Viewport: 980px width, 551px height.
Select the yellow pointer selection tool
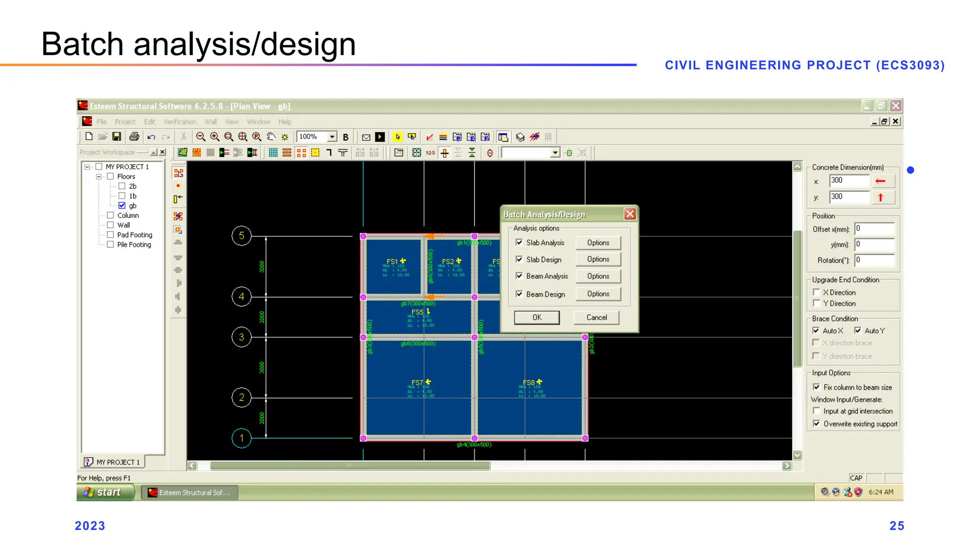pyautogui.click(x=398, y=137)
